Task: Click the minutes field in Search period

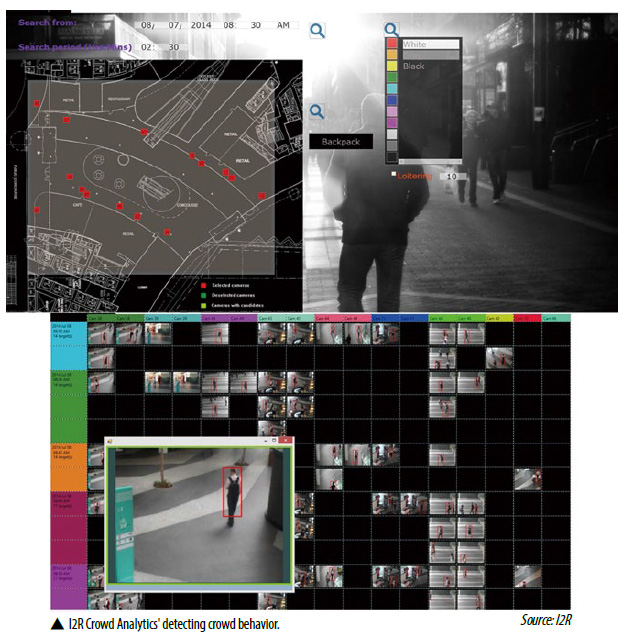Action: click(x=174, y=47)
